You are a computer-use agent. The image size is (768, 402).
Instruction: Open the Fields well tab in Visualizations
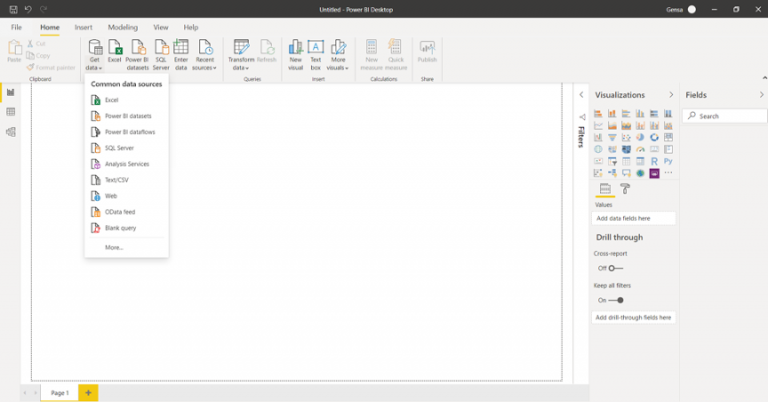[605, 189]
